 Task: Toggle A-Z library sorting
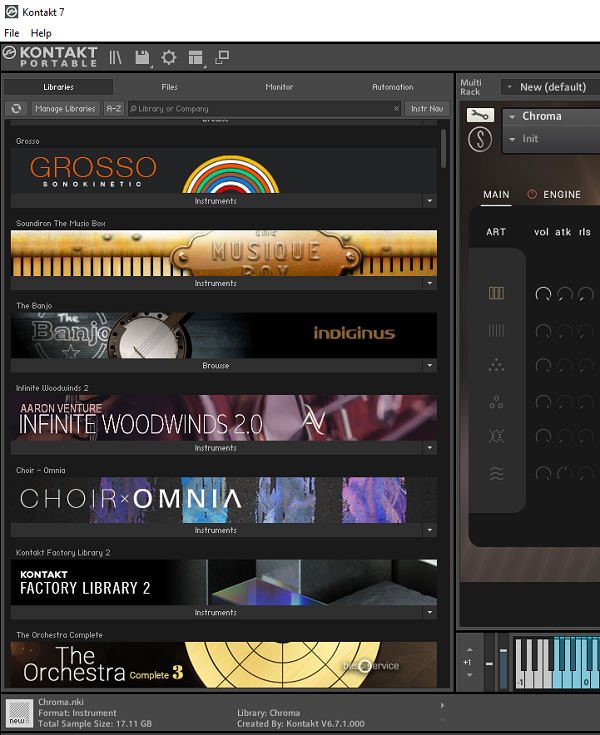click(113, 108)
